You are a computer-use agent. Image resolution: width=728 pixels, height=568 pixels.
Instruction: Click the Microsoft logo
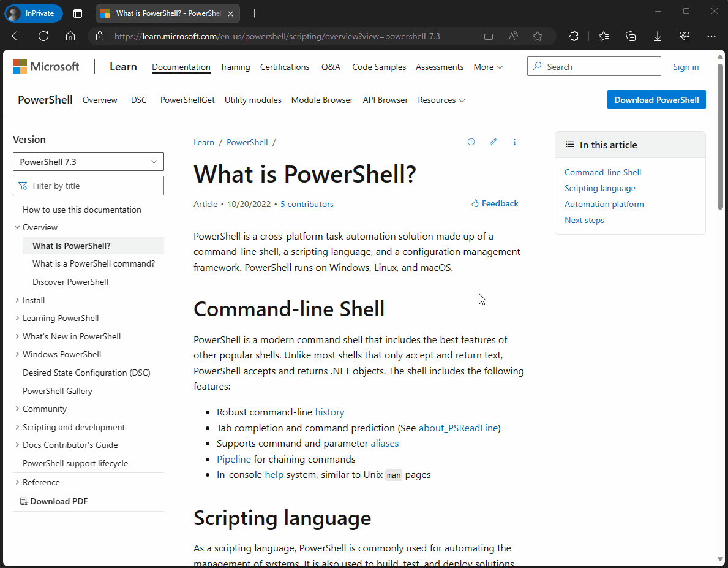pyautogui.click(x=46, y=66)
